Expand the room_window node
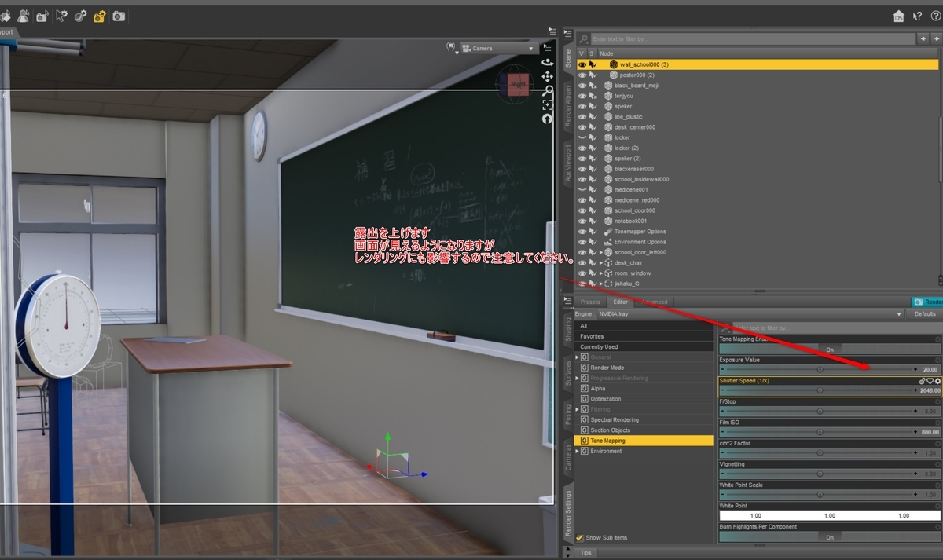This screenshot has height=560, width=943. (x=600, y=273)
